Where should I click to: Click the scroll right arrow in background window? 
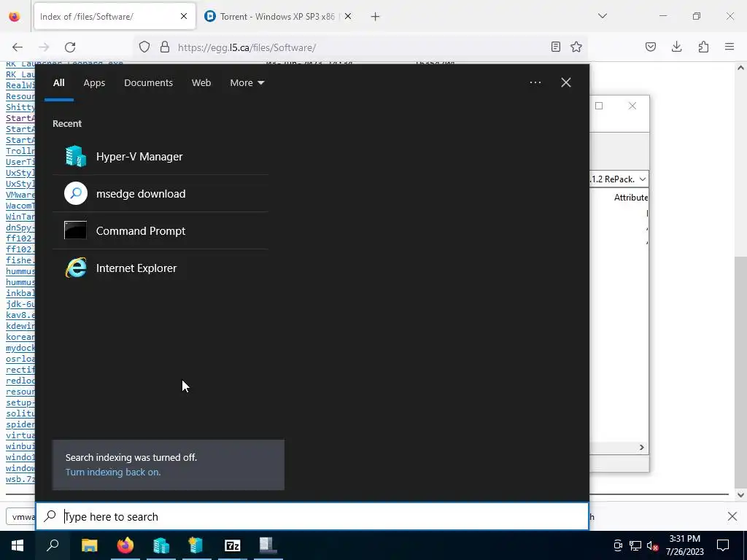[x=642, y=447]
